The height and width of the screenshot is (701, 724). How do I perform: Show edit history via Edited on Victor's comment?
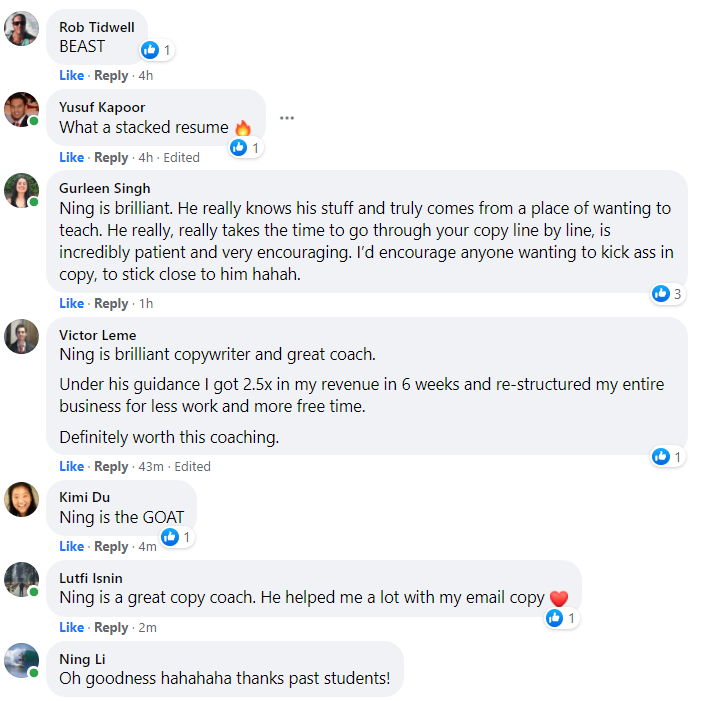[192, 467]
